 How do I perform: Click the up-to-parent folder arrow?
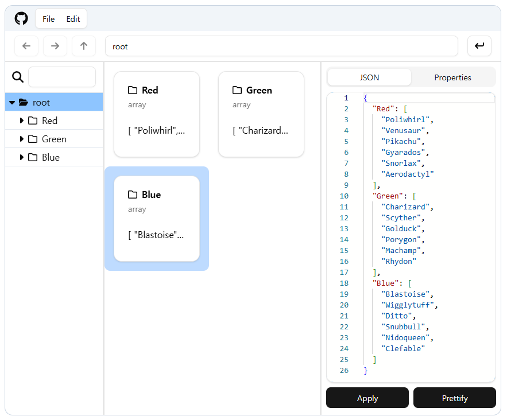[84, 46]
